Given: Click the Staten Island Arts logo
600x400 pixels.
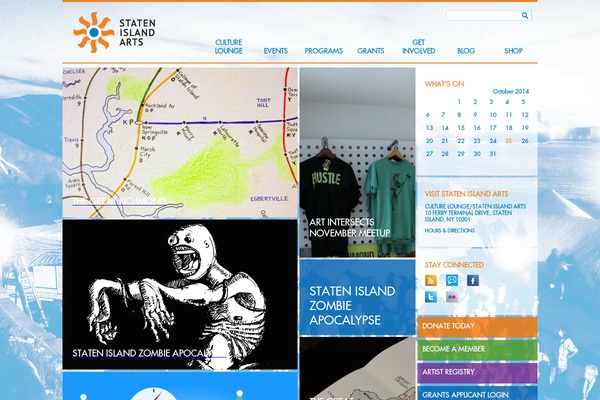Looking at the screenshot, I should click(x=114, y=32).
